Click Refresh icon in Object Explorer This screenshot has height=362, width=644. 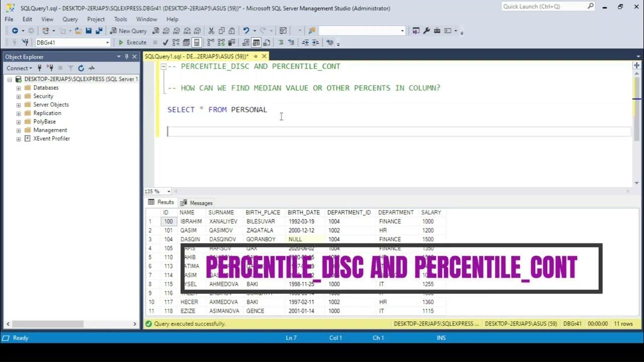[80, 68]
